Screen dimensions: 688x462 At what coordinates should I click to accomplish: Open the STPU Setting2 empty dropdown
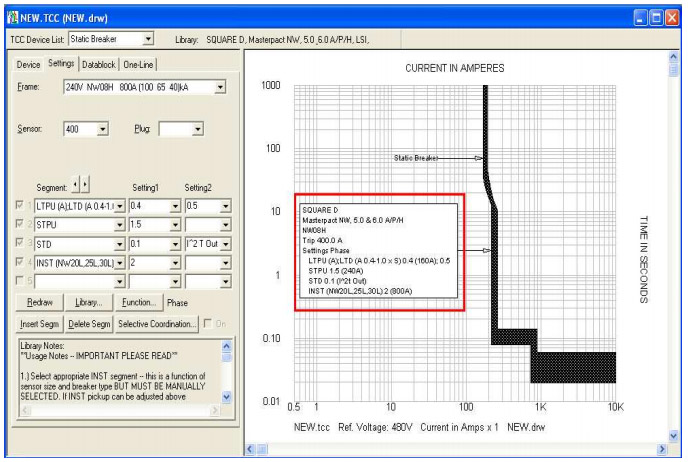(x=226, y=225)
